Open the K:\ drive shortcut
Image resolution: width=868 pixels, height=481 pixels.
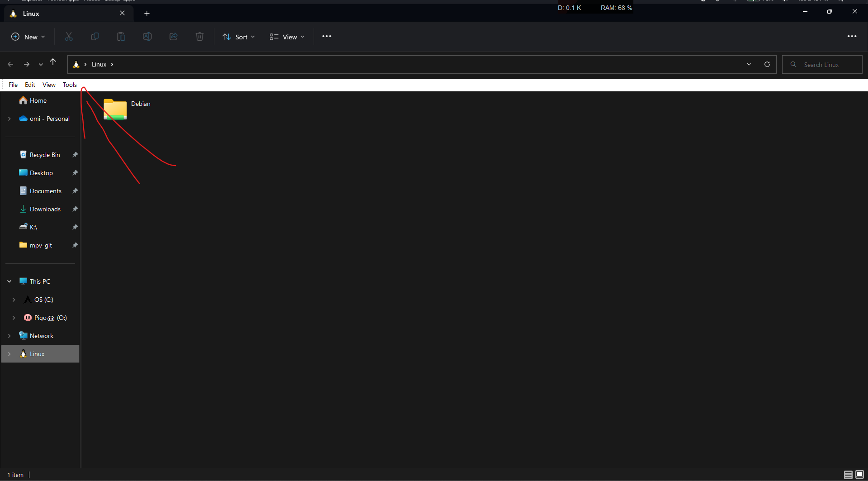[x=29, y=227]
